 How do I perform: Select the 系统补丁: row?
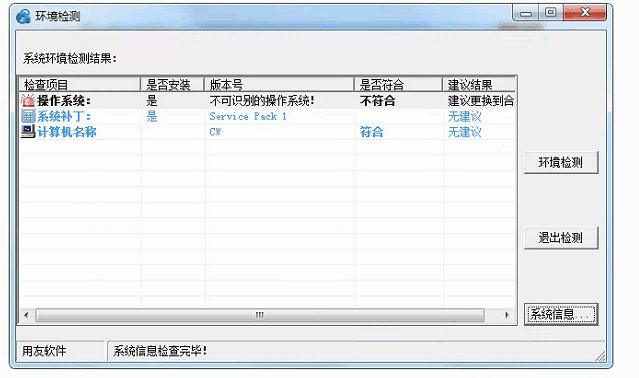pos(268,116)
